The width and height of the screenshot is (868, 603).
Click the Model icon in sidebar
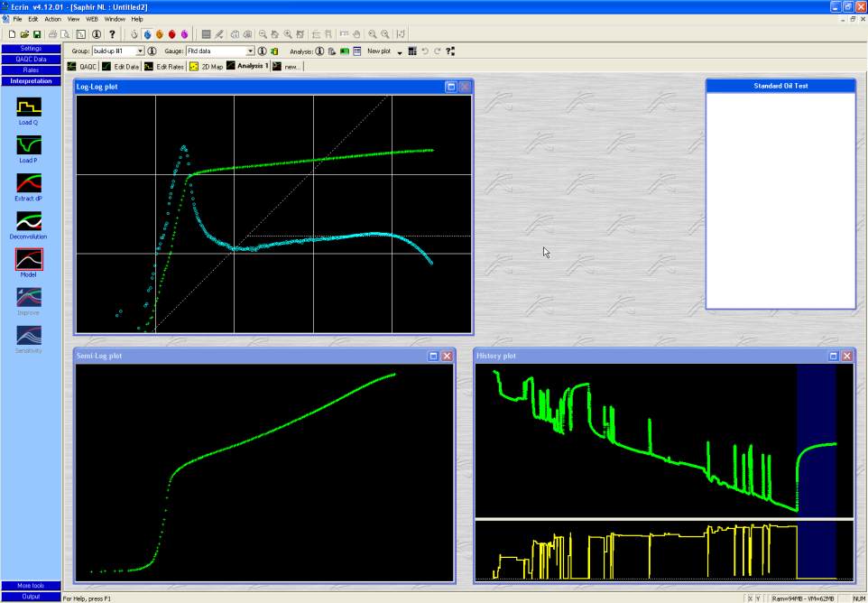coord(29,259)
